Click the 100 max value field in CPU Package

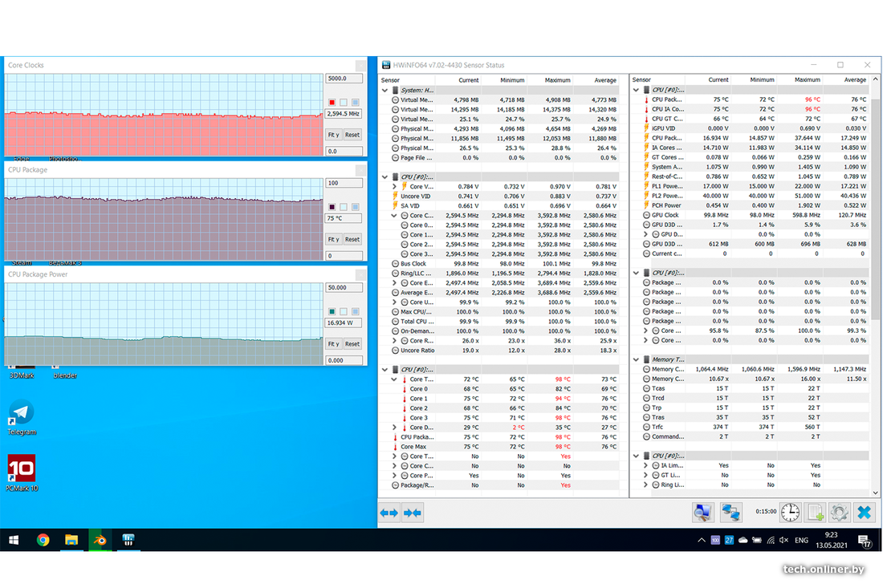pos(344,183)
